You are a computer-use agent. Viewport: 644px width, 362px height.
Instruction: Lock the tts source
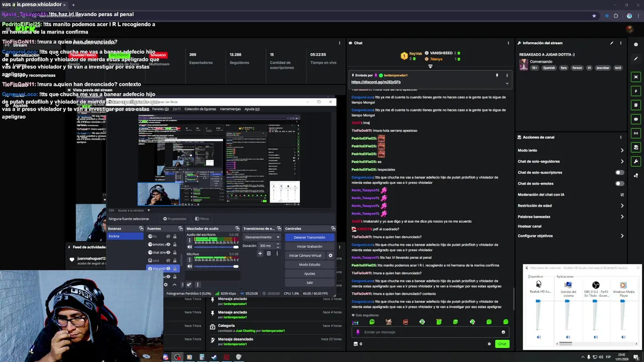coord(175,236)
